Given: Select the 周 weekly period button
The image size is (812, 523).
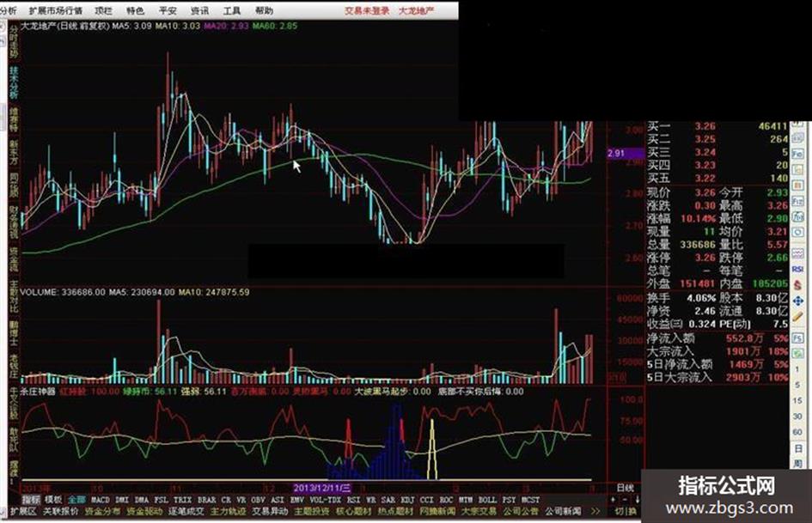Looking at the screenshot, I should click(797, 463).
